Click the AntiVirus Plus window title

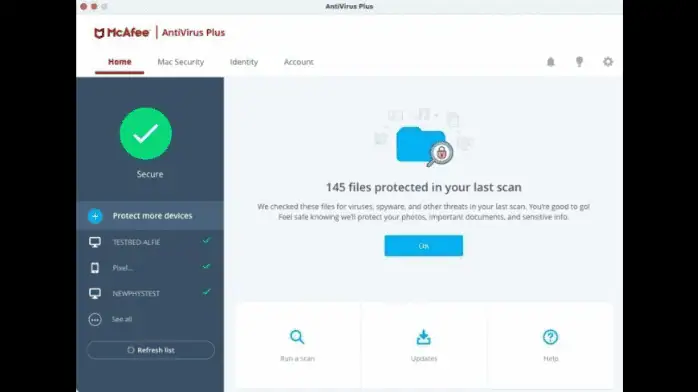[349, 7]
